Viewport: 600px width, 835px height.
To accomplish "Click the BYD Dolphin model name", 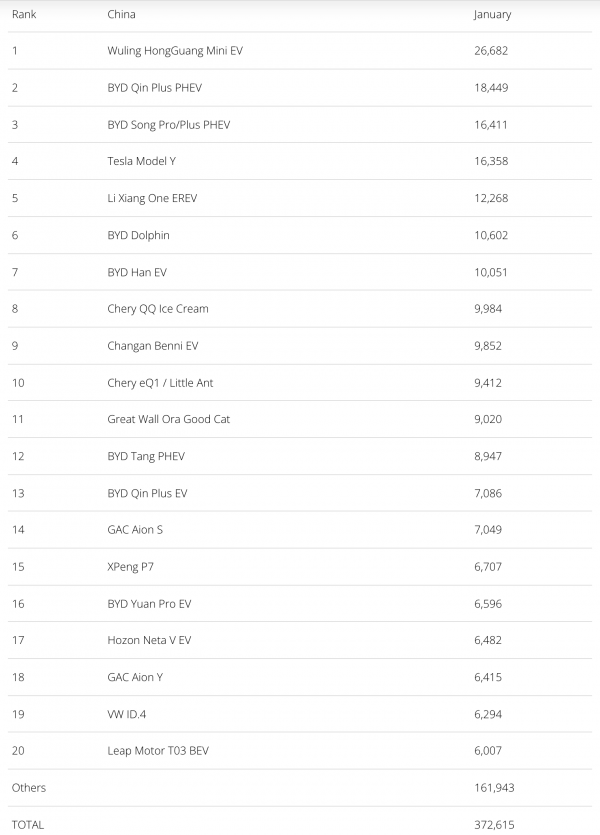I will [138, 235].
